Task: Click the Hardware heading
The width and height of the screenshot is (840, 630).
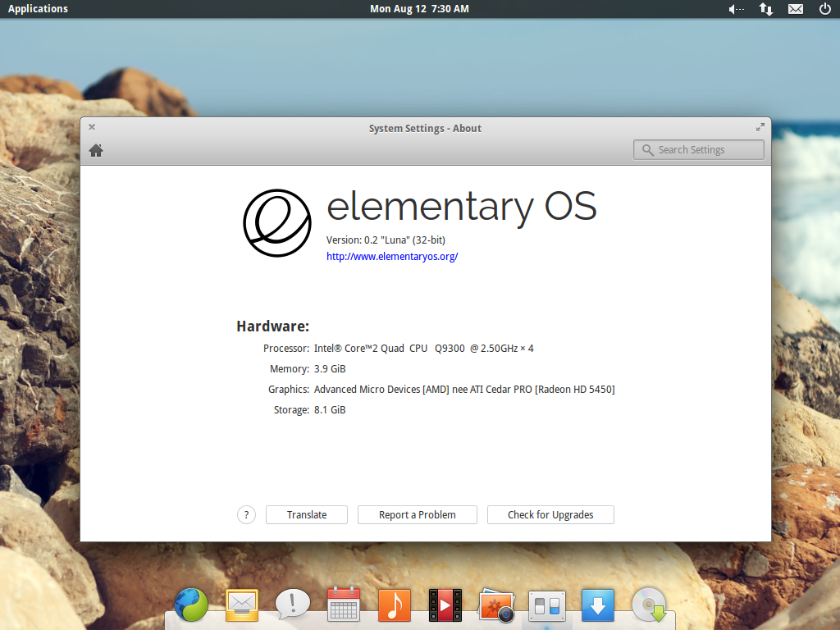Action: [272, 326]
